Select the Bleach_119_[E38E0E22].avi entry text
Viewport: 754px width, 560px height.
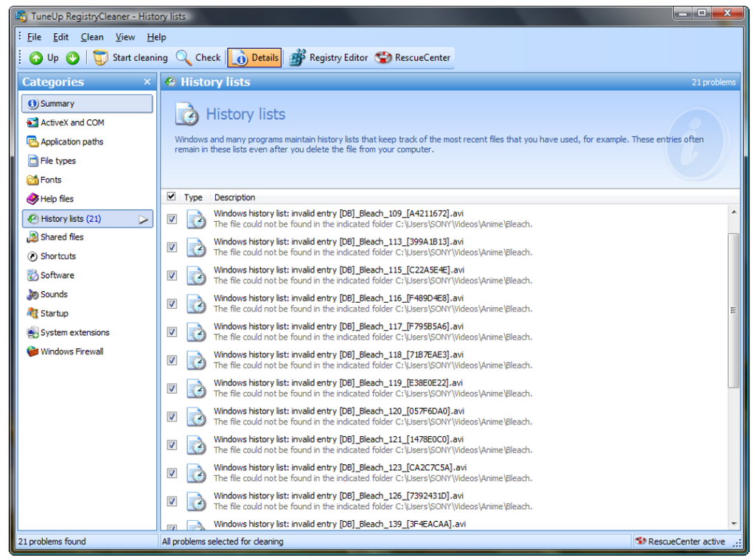[338, 383]
